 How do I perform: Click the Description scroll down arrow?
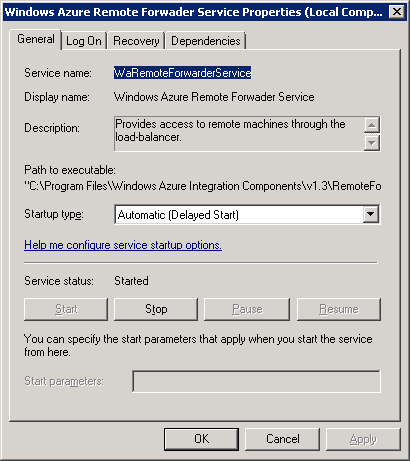[372, 143]
